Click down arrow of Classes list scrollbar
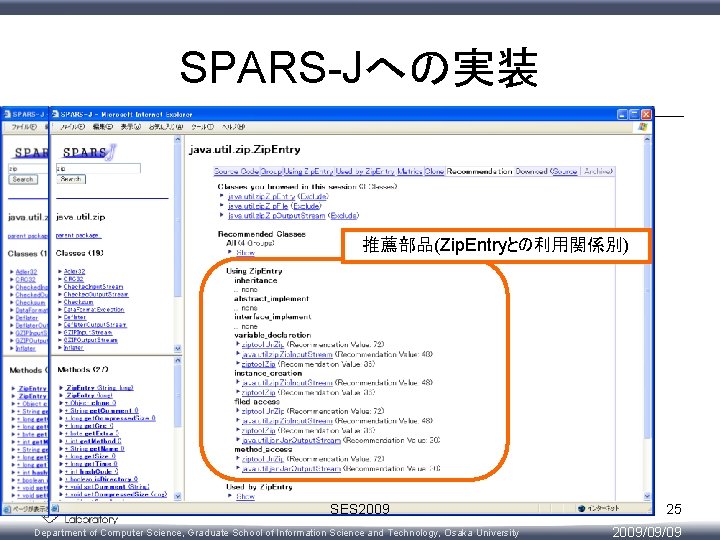The height and width of the screenshot is (540, 720). pyautogui.click(x=178, y=349)
